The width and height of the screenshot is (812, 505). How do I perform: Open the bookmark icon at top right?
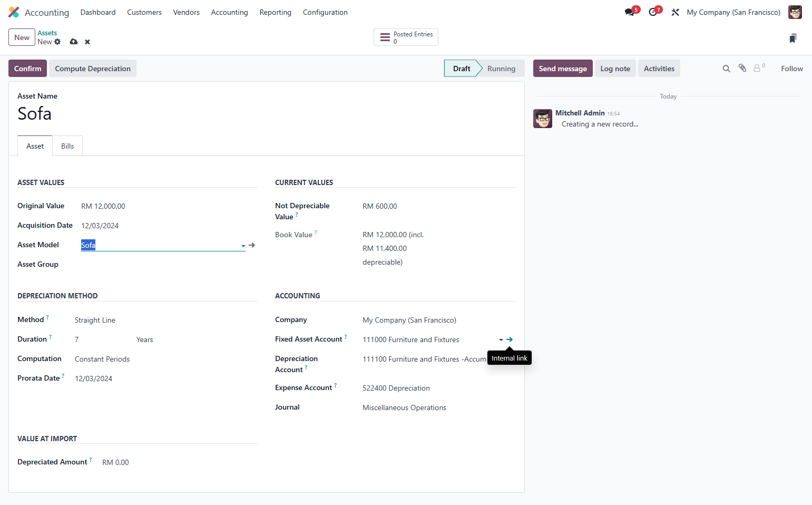[x=793, y=38]
